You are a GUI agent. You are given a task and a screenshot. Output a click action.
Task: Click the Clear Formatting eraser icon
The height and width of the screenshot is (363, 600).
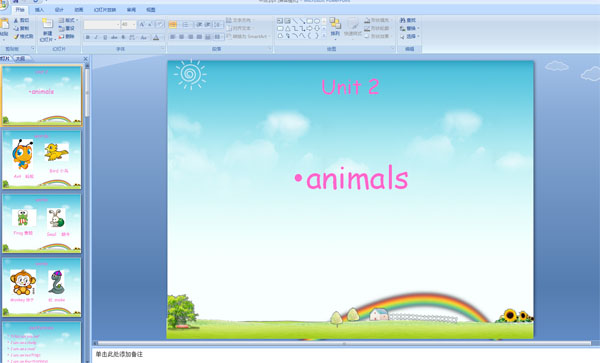coord(160,24)
